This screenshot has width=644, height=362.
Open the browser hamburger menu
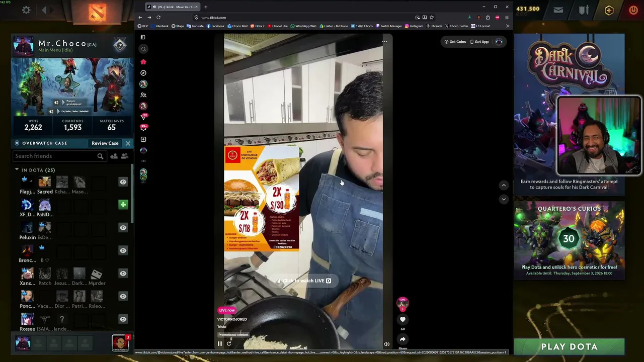pyautogui.click(x=507, y=18)
